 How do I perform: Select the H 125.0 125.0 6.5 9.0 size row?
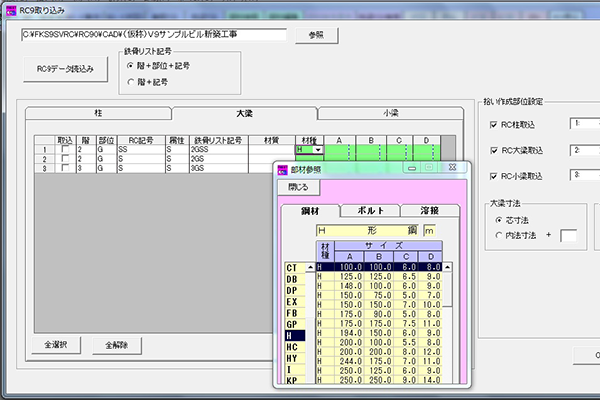[x=379, y=276]
